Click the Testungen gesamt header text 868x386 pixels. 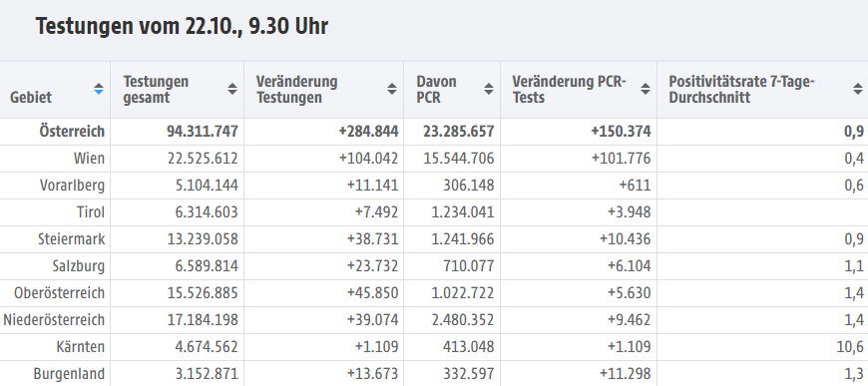click(156, 89)
